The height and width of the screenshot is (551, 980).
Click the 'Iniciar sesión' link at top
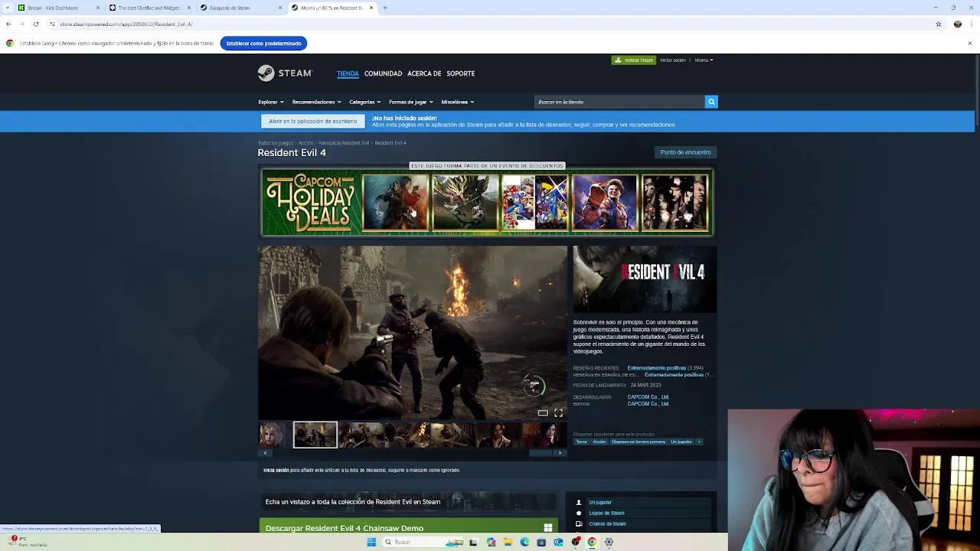pyautogui.click(x=673, y=60)
